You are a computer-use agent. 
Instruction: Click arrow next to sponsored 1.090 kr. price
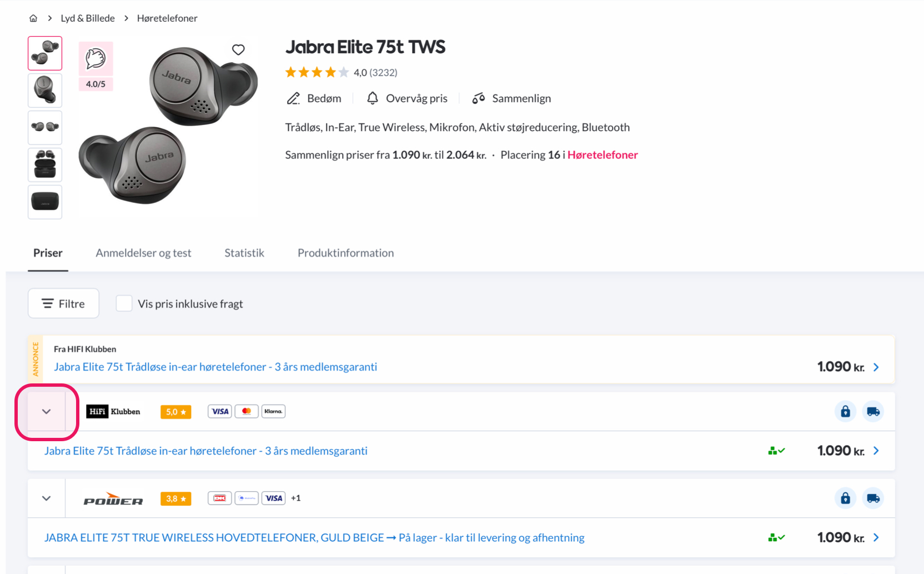tap(876, 367)
